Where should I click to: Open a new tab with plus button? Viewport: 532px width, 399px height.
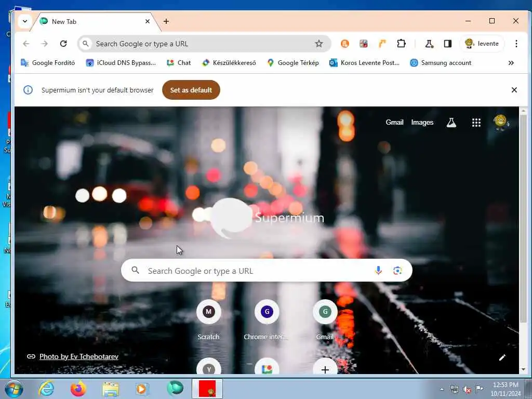click(x=166, y=21)
